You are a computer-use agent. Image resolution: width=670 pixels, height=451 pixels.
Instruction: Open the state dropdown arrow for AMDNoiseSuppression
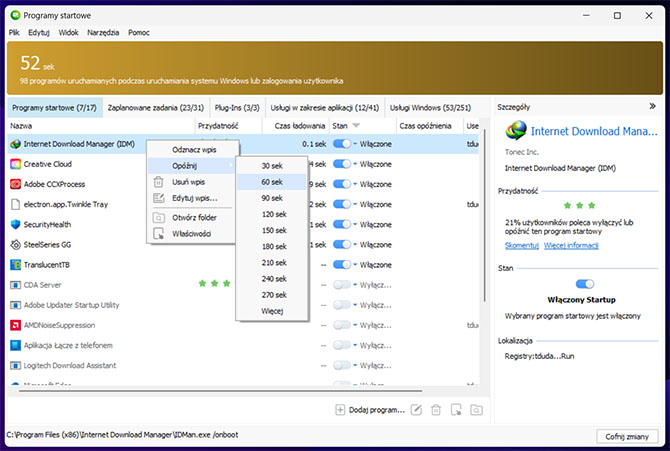pos(355,325)
